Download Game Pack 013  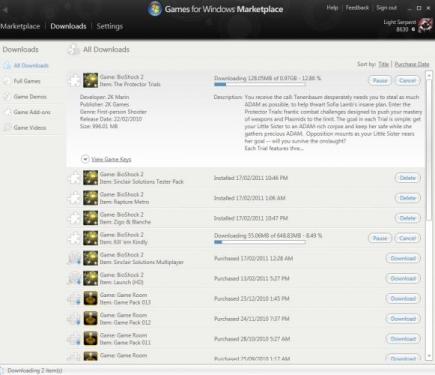tap(403, 298)
